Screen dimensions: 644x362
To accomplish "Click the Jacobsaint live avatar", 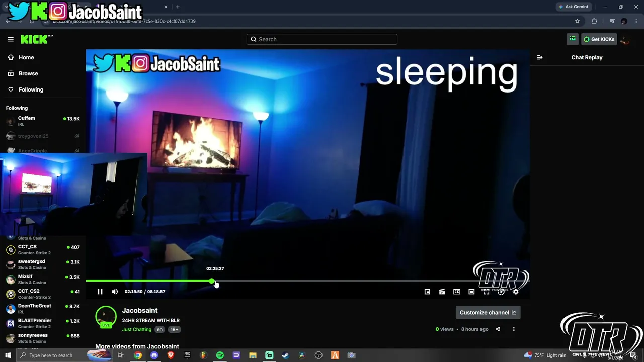I will coord(106,317).
